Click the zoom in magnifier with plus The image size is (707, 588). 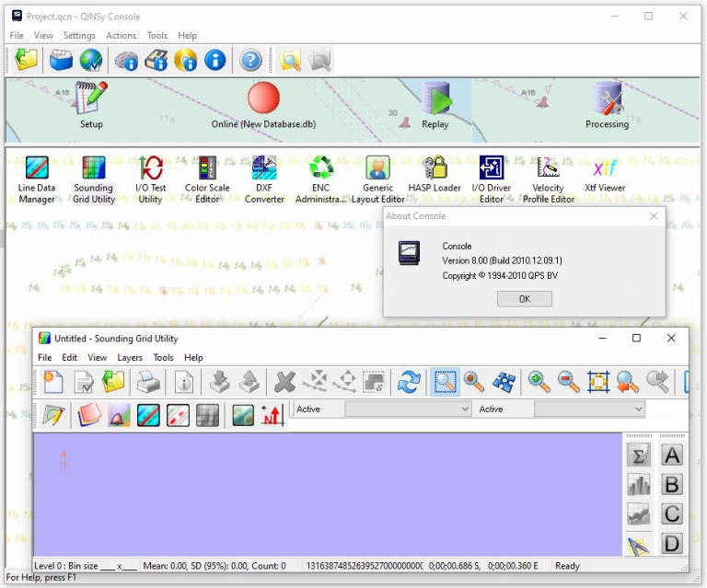539,382
